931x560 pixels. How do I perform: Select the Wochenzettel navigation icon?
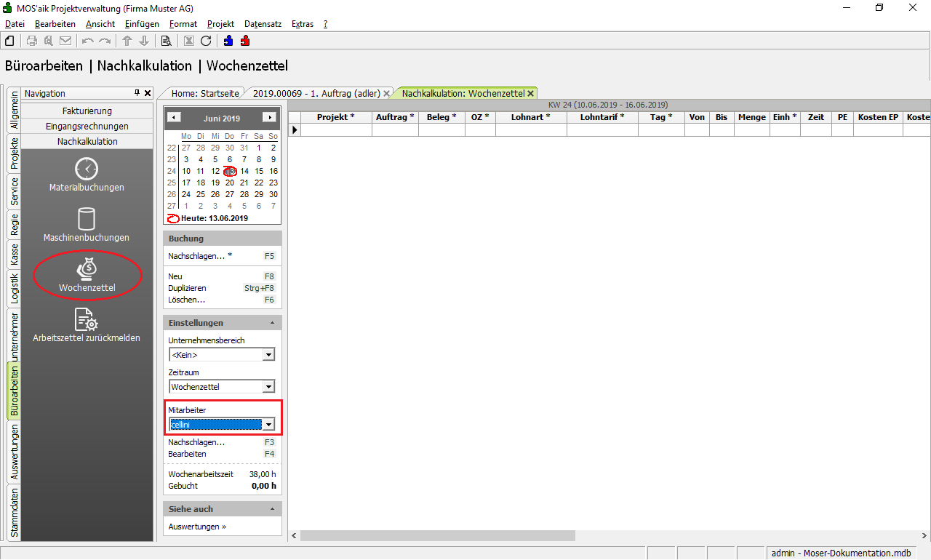pos(87,276)
